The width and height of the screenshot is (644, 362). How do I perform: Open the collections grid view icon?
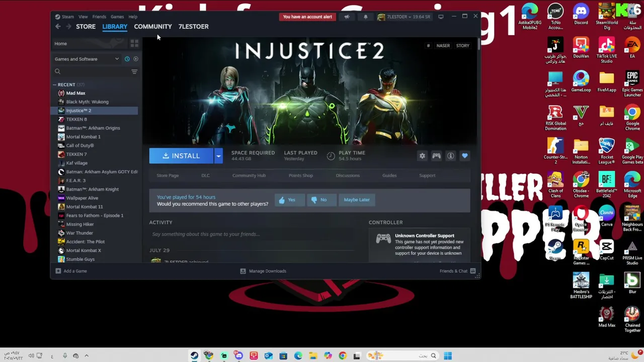tap(134, 44)
